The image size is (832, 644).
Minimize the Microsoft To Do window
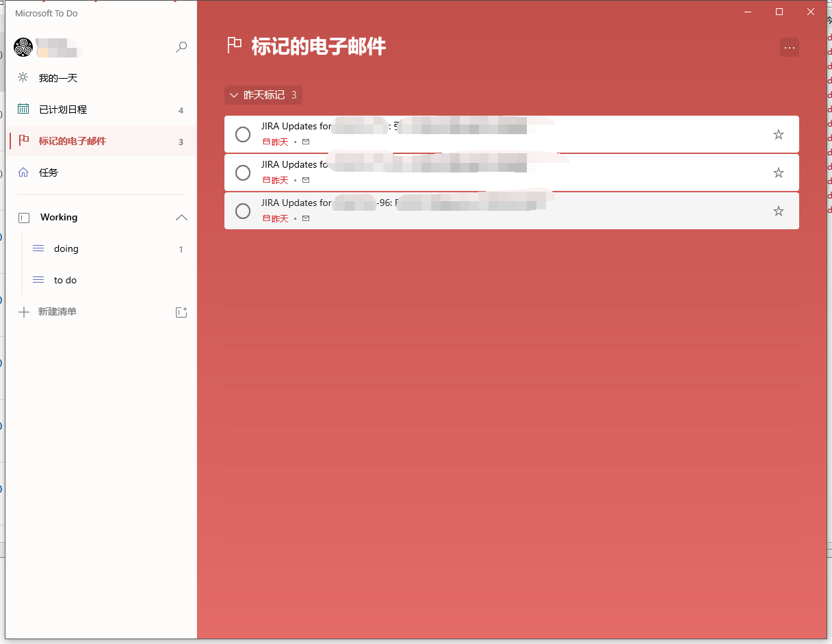pyautogui.click(x=747, y=12)
